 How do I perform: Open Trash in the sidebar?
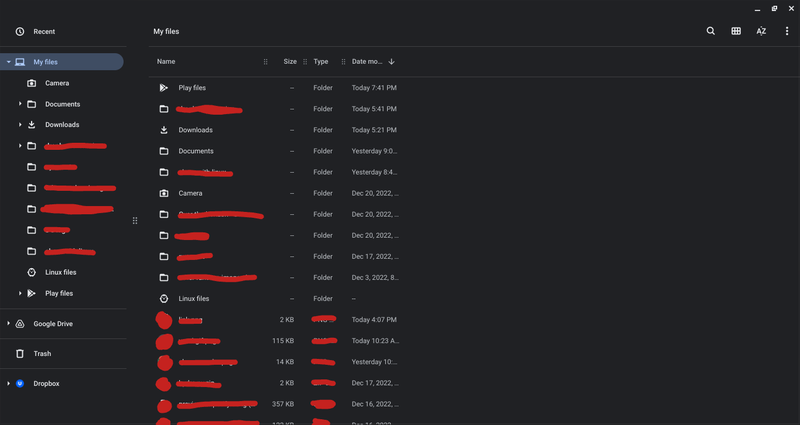[42, 354]
